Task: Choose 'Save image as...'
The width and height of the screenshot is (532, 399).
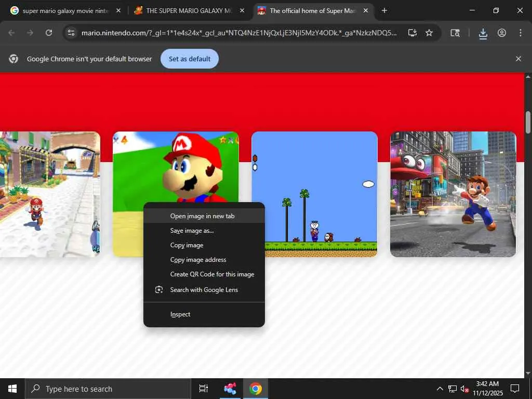Action: [204, 231]
